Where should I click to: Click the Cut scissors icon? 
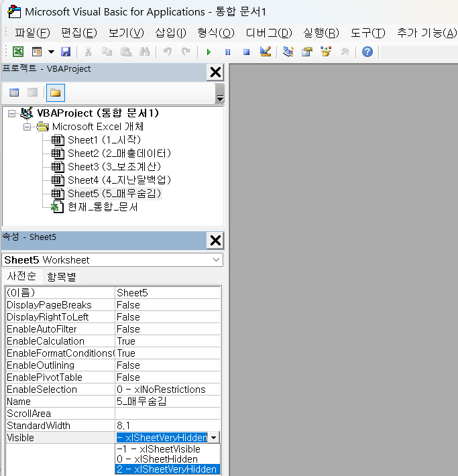[88, 52]
